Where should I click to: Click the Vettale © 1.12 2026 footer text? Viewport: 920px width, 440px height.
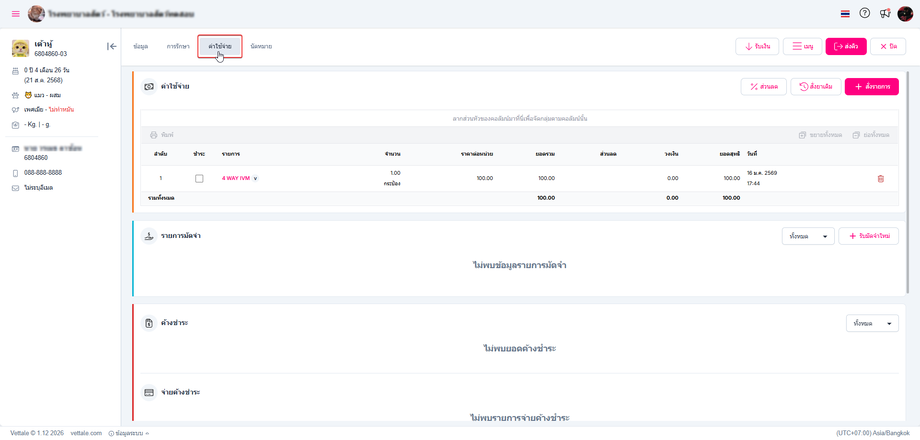click(36, 433)
